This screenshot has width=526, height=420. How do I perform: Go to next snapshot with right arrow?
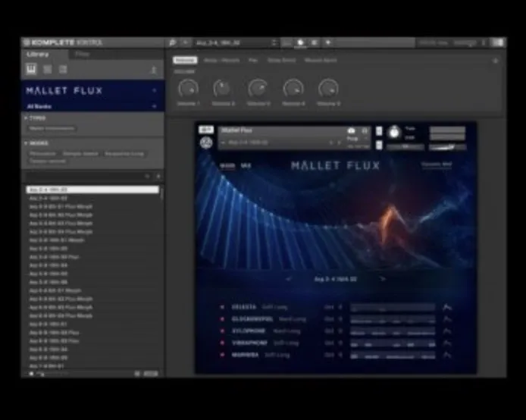coord(383,278)
